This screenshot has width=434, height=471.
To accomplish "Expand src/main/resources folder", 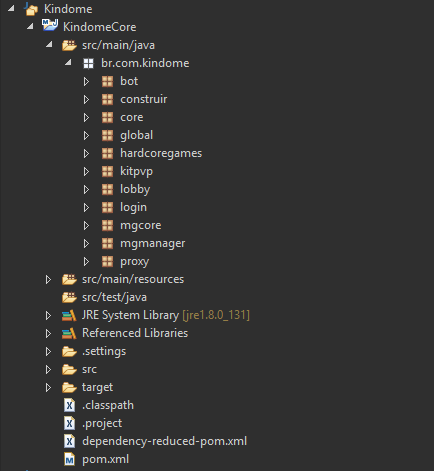I will click(48, 280).
